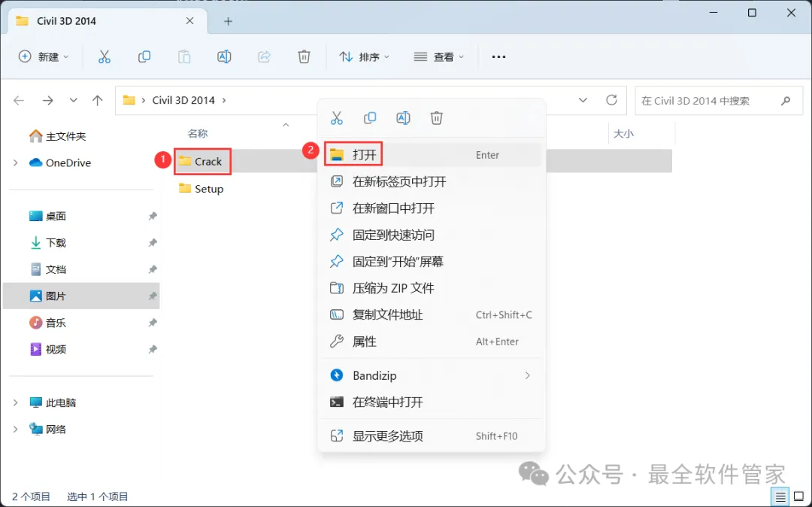
Task: Sort by the 名称 column header
Action: 197,134
